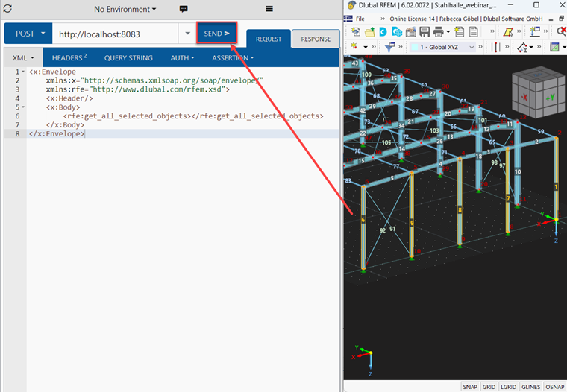This screenshot has height=392, width=567.
Task: Toggle OSNAP in the RFEM status bar
Action: click(x=555, y=387)
